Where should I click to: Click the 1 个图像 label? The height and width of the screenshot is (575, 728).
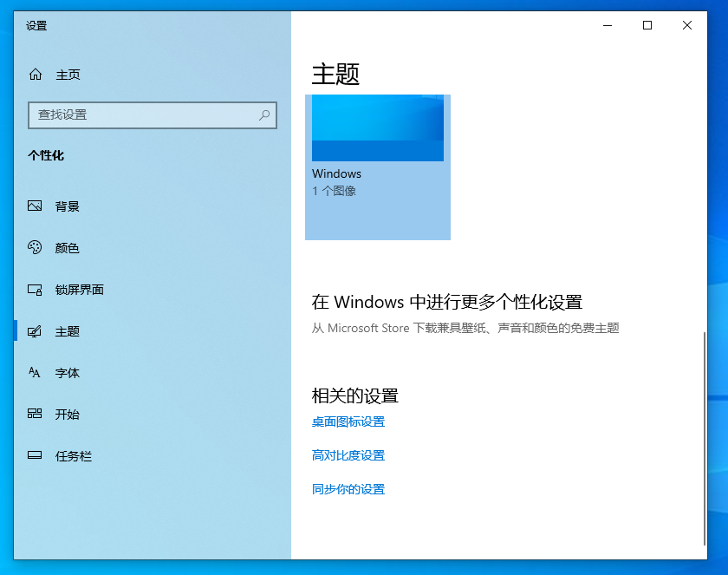(334, 191)
